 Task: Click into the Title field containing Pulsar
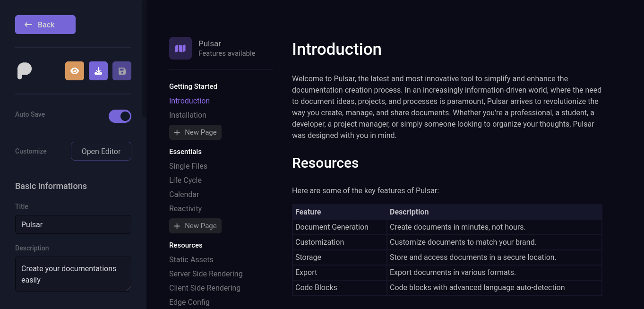(x=73, y=224)
